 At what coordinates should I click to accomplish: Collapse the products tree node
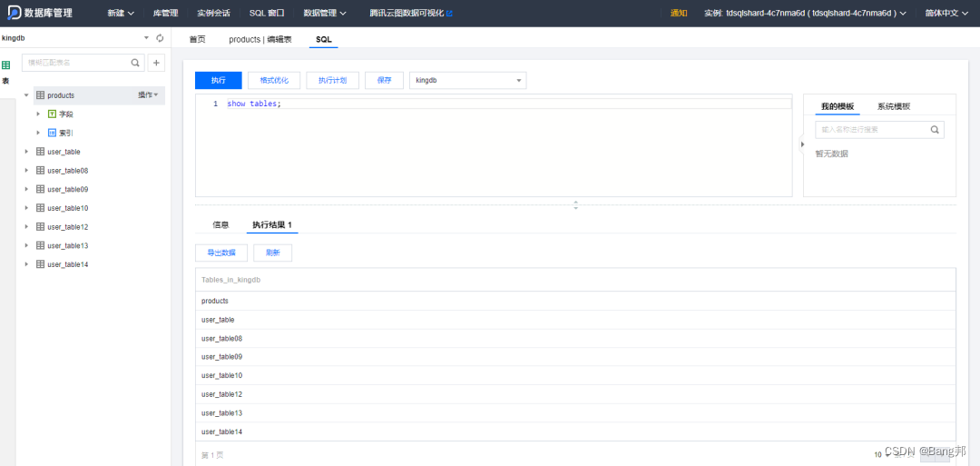[26, 95]
